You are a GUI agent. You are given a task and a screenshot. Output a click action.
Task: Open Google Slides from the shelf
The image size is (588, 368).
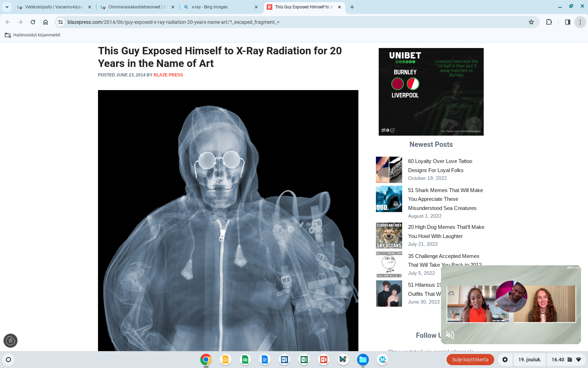coord(225,360)
